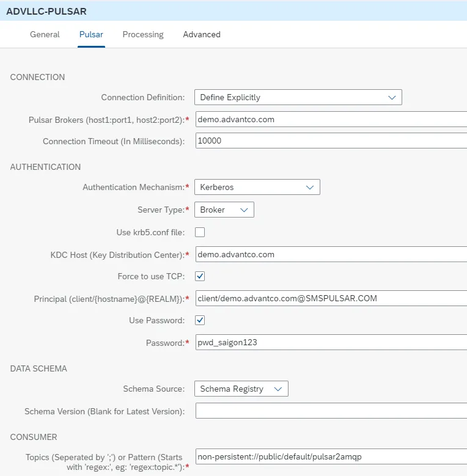This screenshot has height=476, width=467.
Task: Uncheck Force to use TCP
Action: tap(200, 276)
